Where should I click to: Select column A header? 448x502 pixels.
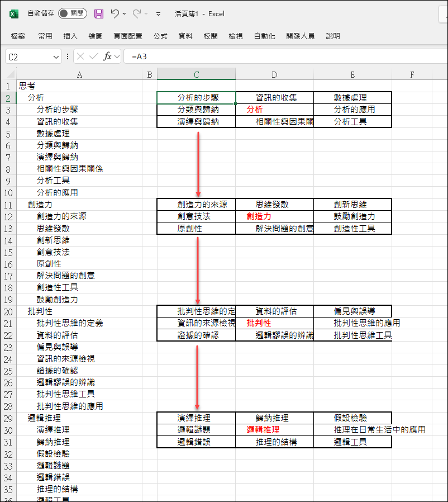point(79,74)
